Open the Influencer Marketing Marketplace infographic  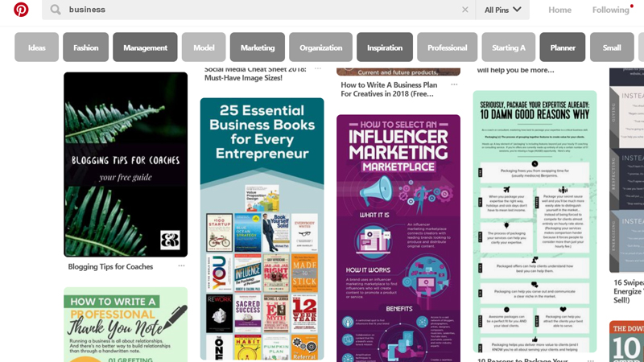coord(398,238)
